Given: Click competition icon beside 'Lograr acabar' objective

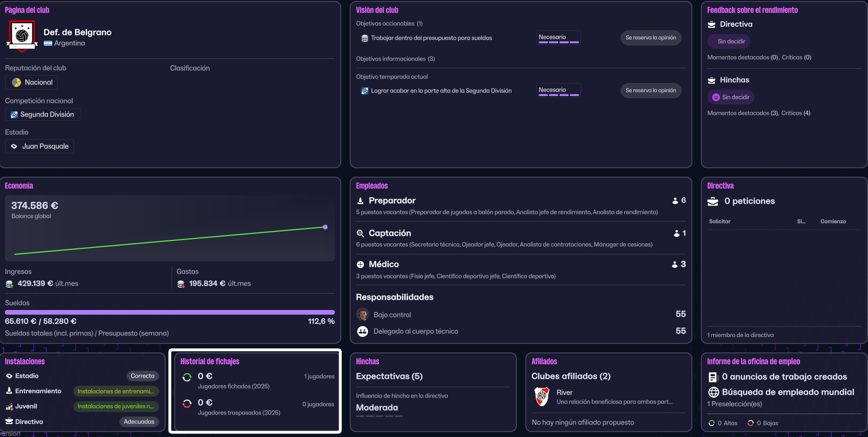Looking at the screenshot, I should click(365, 91).
